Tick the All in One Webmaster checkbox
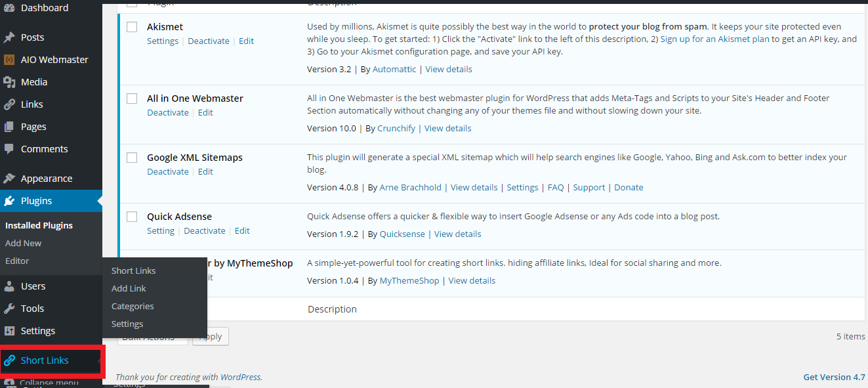This screenshot has height=388, width=868. click(132, 98)
